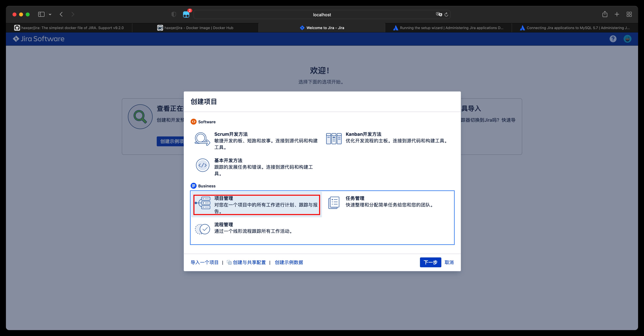Expand the sidebar options chevron
This screenshot has width=644, height=336.
tap(50, 14)
